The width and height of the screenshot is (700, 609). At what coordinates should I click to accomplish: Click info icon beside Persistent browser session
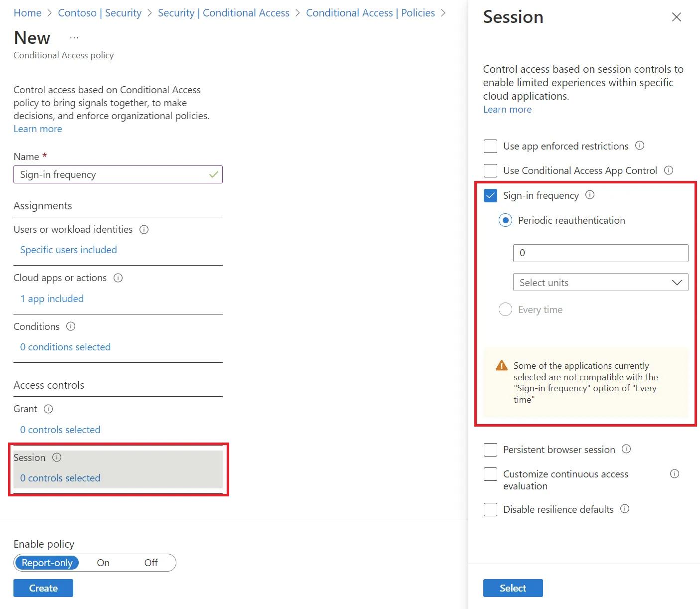626,449
